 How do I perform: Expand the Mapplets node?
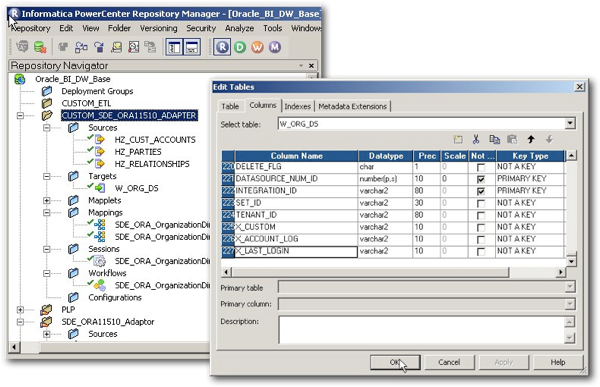(x=47, y=201)
